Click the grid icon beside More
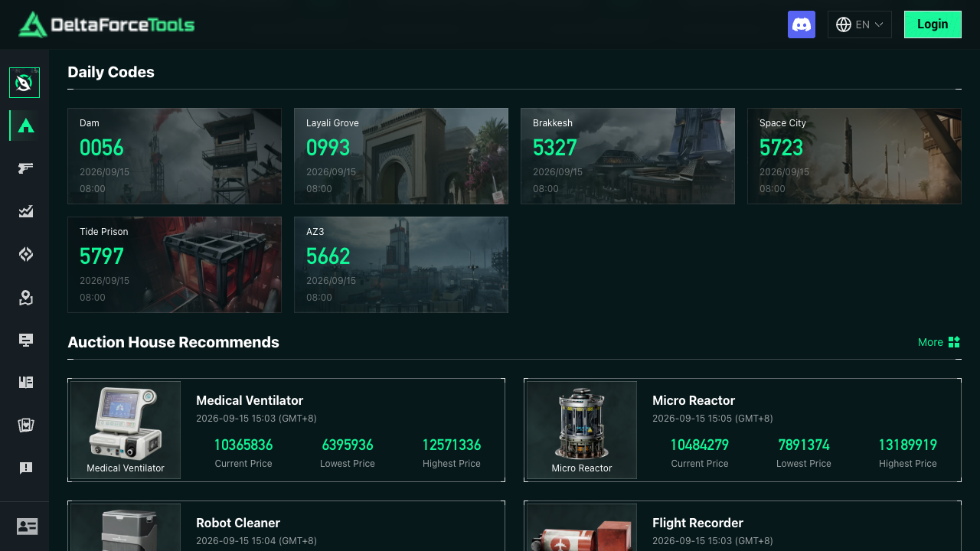This screenshot has width=980, height=551. [x=954, y=342]
